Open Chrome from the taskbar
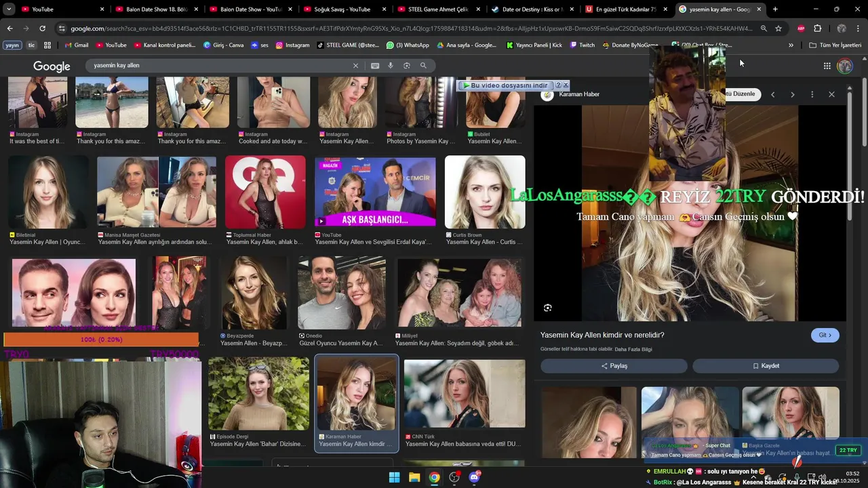This screenshot has width=868, height=488. click(434, 477)
